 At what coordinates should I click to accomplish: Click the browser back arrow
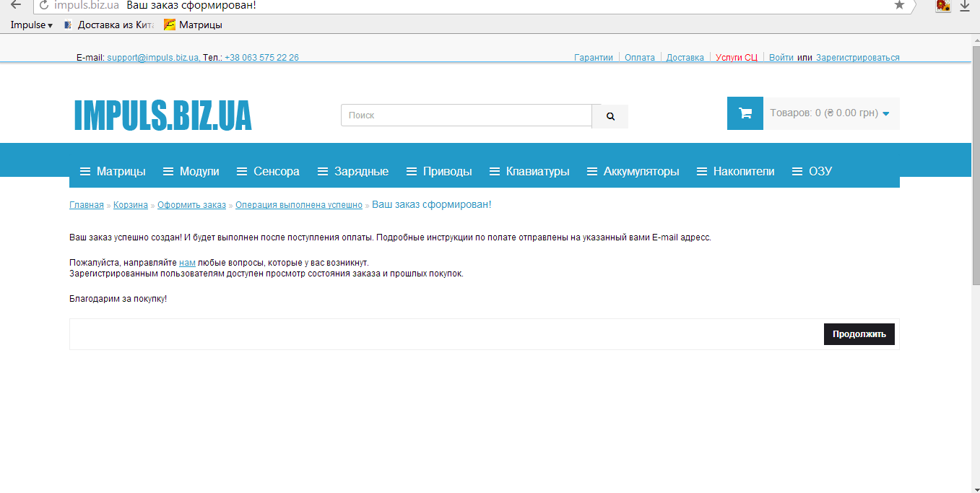coord(16,5)
